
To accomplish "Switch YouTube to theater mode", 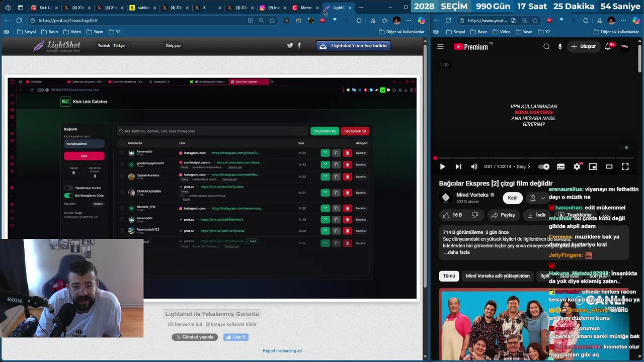I will point(609,166).
